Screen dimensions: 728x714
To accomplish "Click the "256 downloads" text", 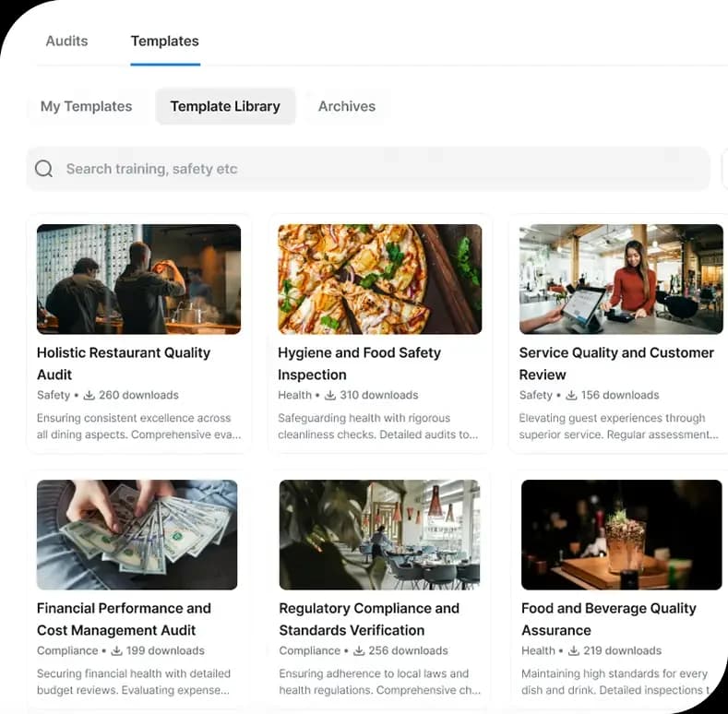I will (x=408, y=651).
